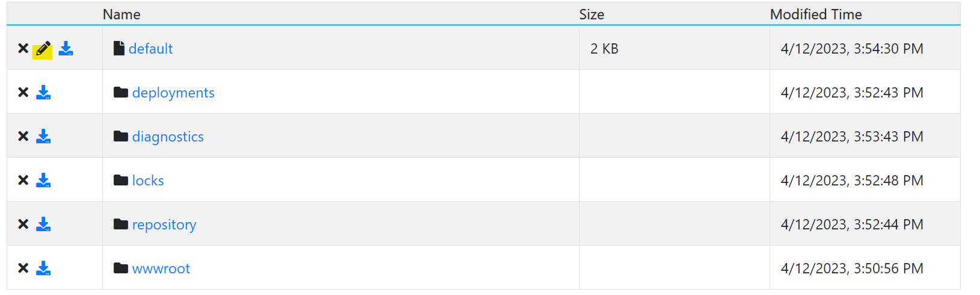This screenshot has width=980, height=295.
Task: Download the default file
Action: click(66, 49)
